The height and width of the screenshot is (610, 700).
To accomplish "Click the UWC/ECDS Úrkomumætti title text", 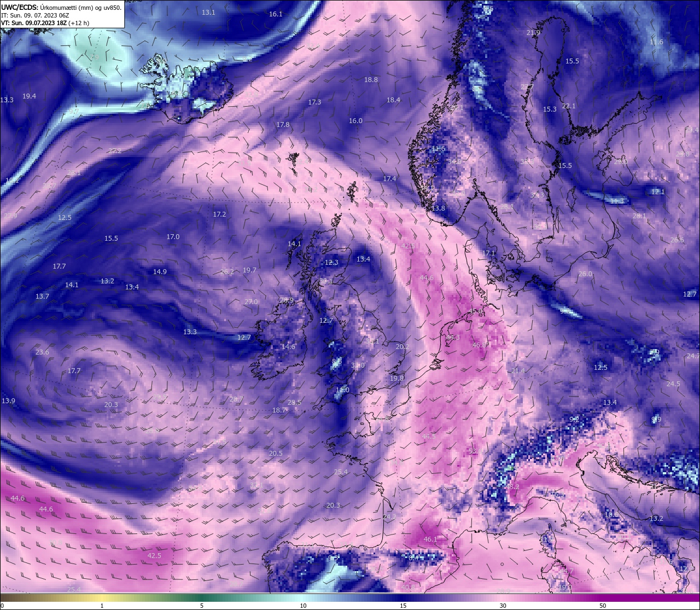I will (61, 7).
